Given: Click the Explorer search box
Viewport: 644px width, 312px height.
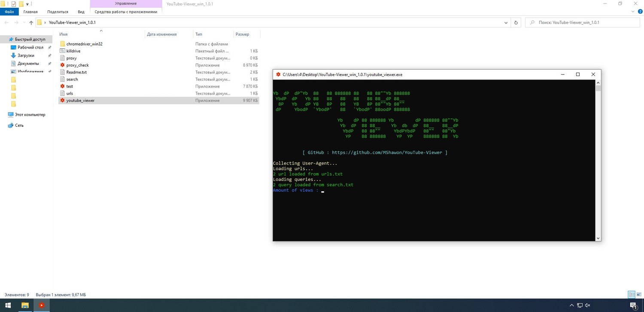Looking at the screenshot, I should (583, 22).
